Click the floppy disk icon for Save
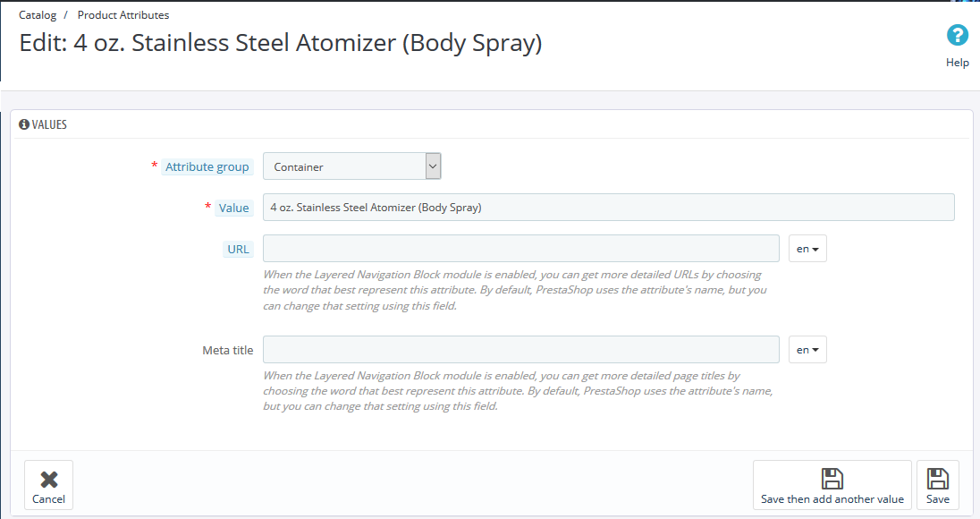The height and width of the screenshot is (519, 980). point(937,479)
